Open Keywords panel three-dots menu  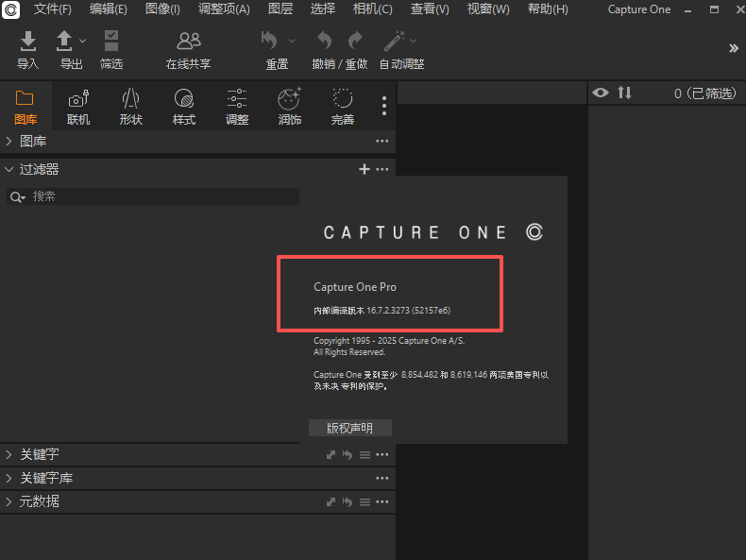tap(382, 454)
